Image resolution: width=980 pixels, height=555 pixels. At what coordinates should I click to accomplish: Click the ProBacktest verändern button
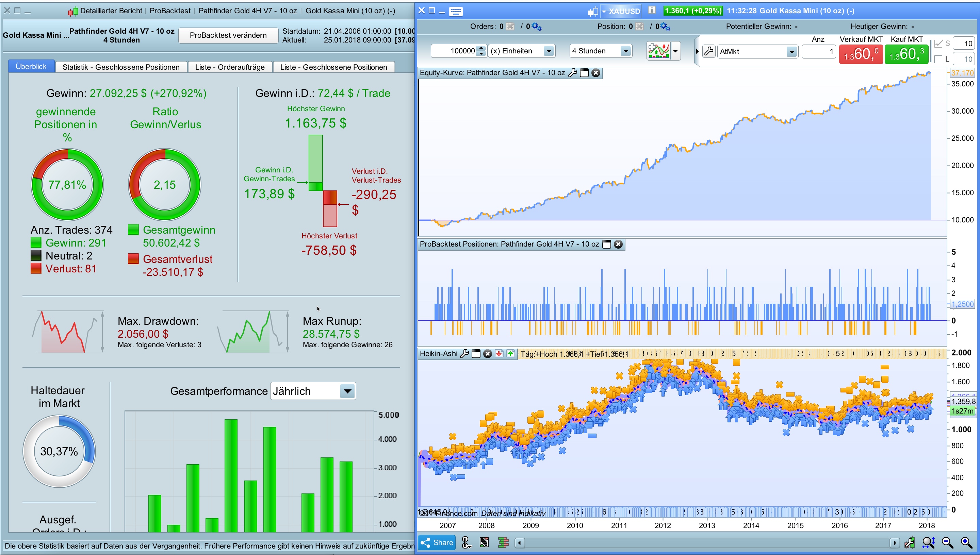tap(228, 35)
